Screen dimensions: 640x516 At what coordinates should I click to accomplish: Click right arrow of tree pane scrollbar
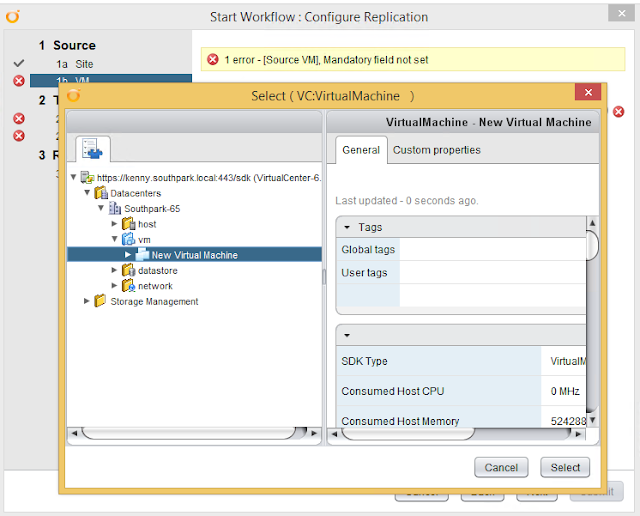(314, 433)
